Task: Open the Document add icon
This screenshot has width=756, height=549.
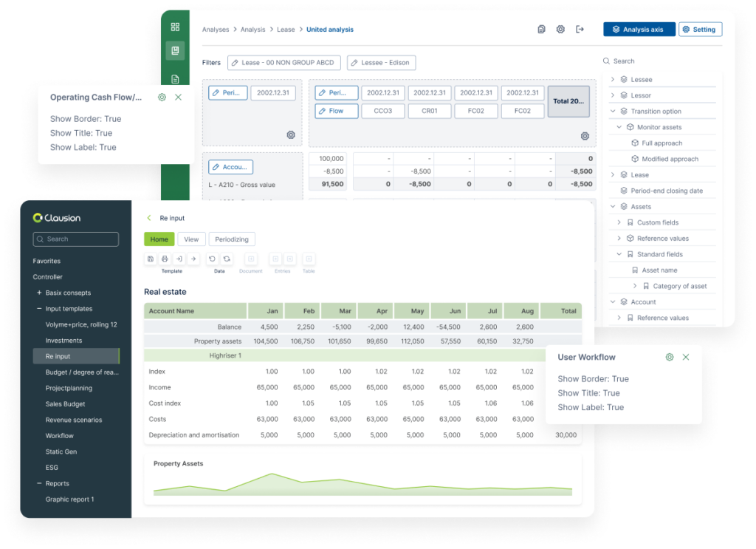Action: click(251, 259)
